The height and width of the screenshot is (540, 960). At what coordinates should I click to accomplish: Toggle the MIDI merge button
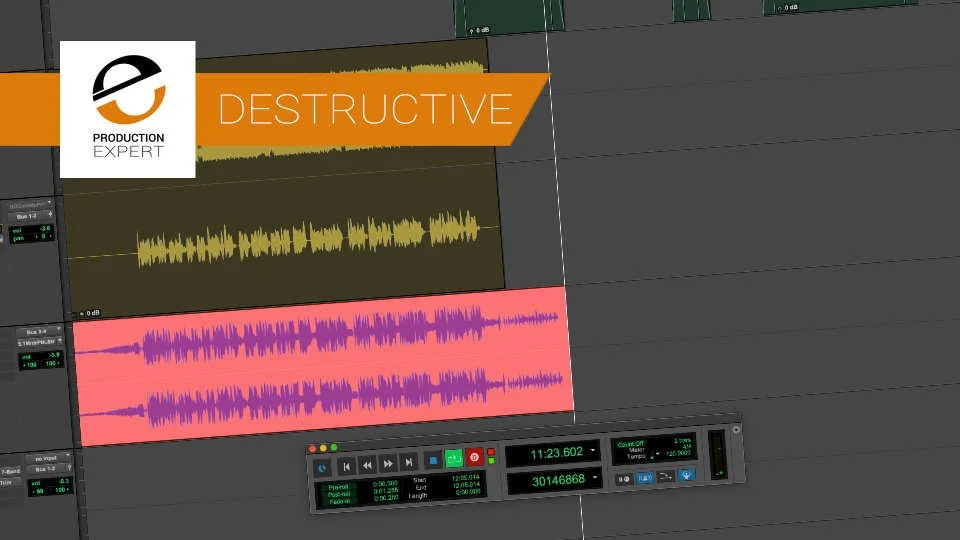coord(666,476)
